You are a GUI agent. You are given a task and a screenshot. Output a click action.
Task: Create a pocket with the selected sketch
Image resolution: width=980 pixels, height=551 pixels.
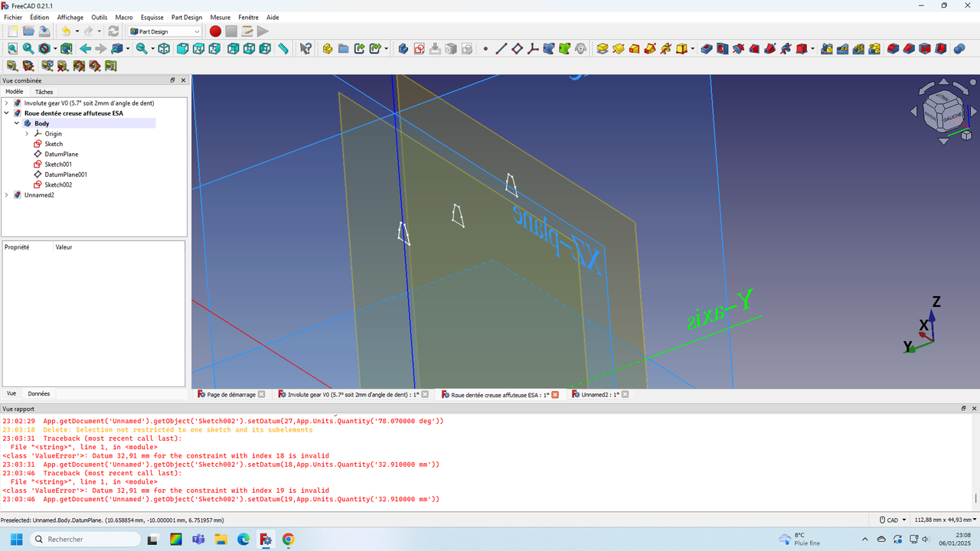pyautogui.click(x=706, y=48)
